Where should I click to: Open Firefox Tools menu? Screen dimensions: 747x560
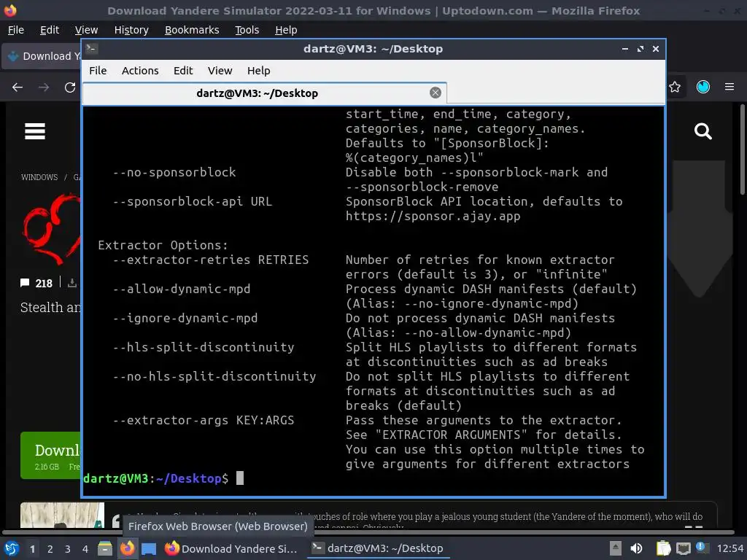247,30
